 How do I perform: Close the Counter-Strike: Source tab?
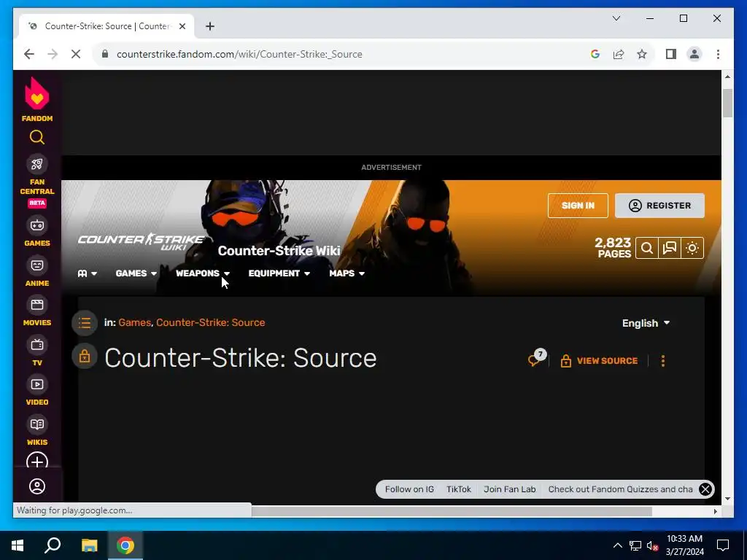point(182,26)
